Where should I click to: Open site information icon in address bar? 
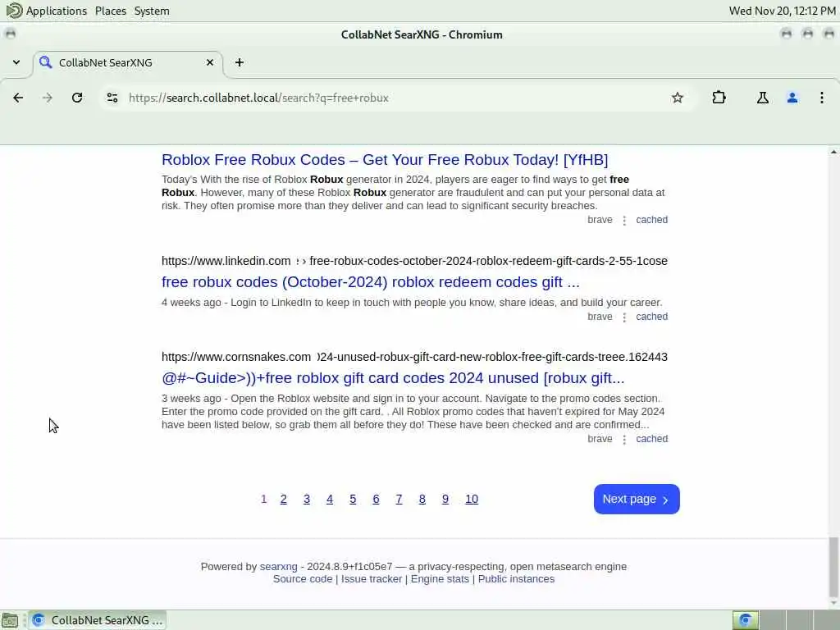(x=112, y=98)
